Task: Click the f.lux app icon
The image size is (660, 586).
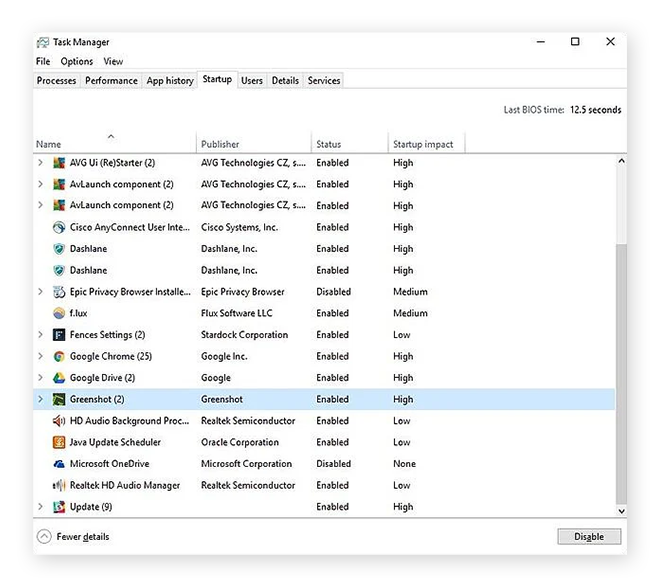Action: pos(59,313)
